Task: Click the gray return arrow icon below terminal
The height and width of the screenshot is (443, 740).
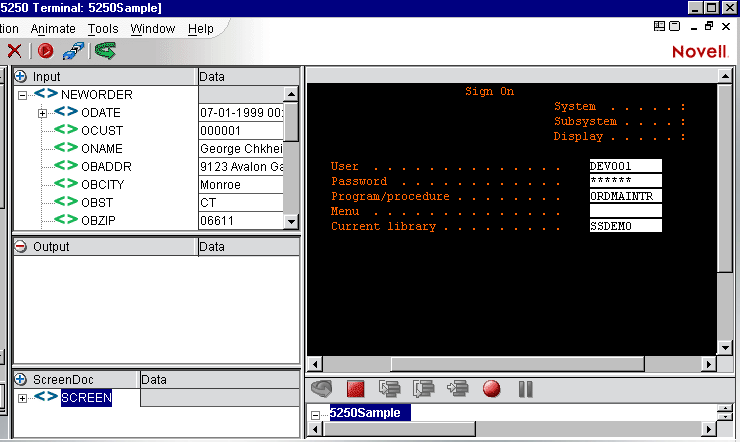Action: [322, 389]
